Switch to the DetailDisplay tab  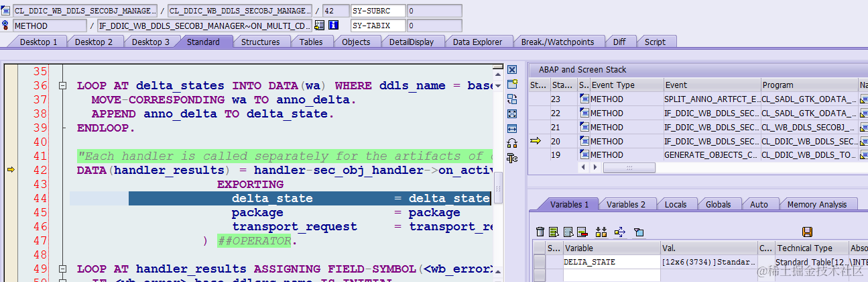tap(412, 42)
